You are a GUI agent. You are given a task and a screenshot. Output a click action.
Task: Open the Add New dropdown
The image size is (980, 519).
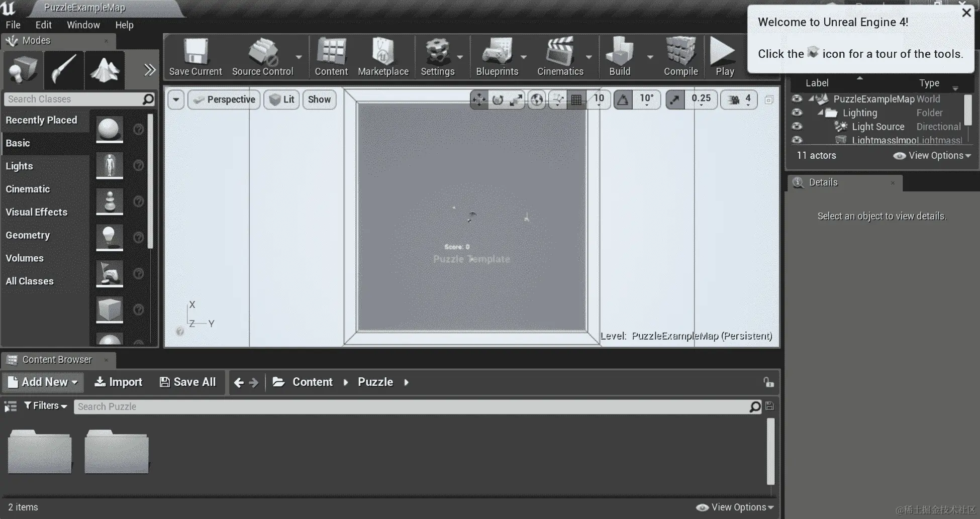[x=43, y=382]
